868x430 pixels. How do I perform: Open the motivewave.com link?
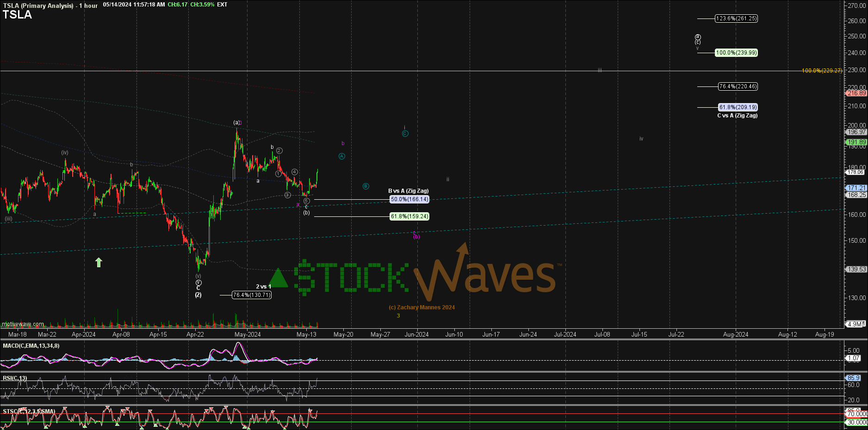pos(23,324)
